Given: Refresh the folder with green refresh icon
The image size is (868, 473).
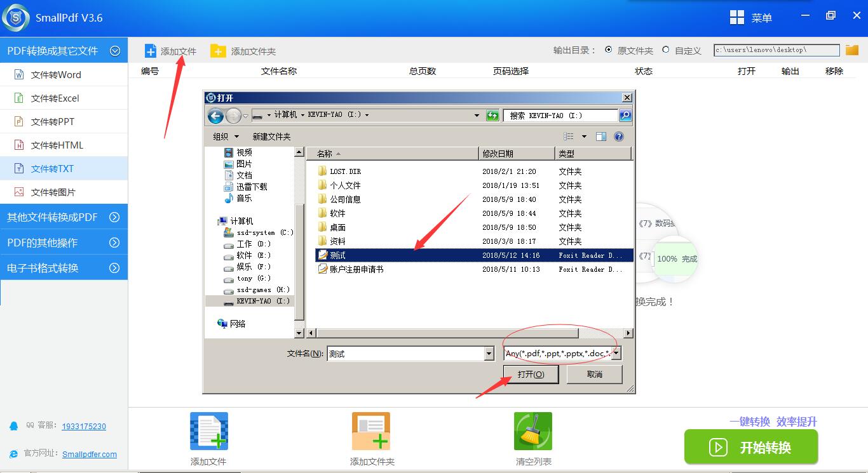Looking at the screenshot, I should pos(492,116).
